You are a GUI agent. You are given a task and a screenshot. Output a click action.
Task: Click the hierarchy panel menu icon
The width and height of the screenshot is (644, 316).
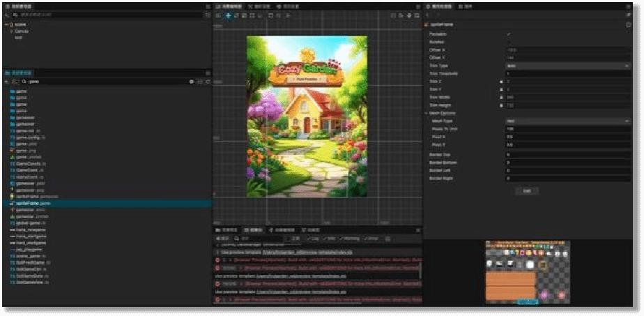(x=208, y=6)
